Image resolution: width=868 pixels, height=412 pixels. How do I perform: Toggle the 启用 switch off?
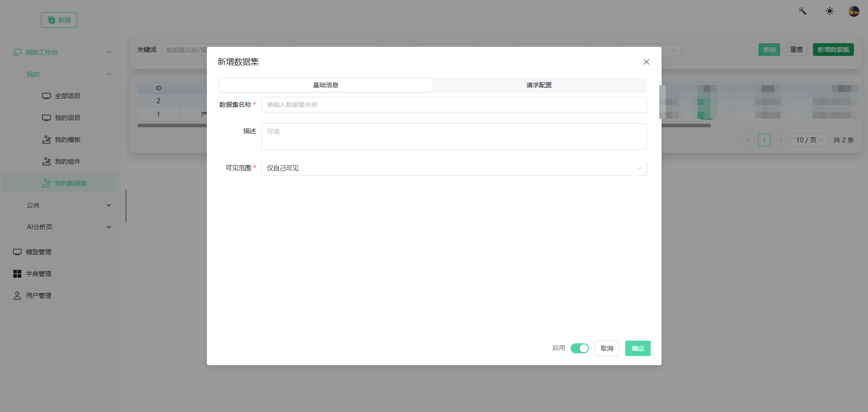[x=580, y=348]
